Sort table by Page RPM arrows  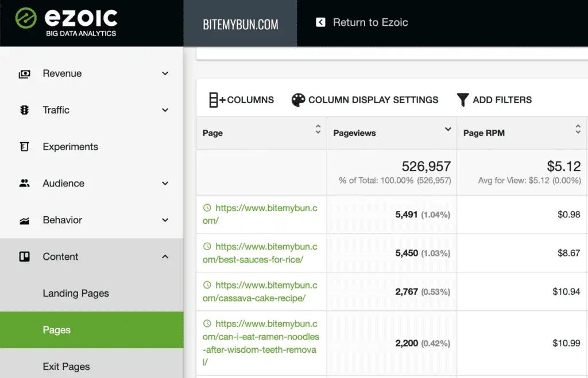578,129
